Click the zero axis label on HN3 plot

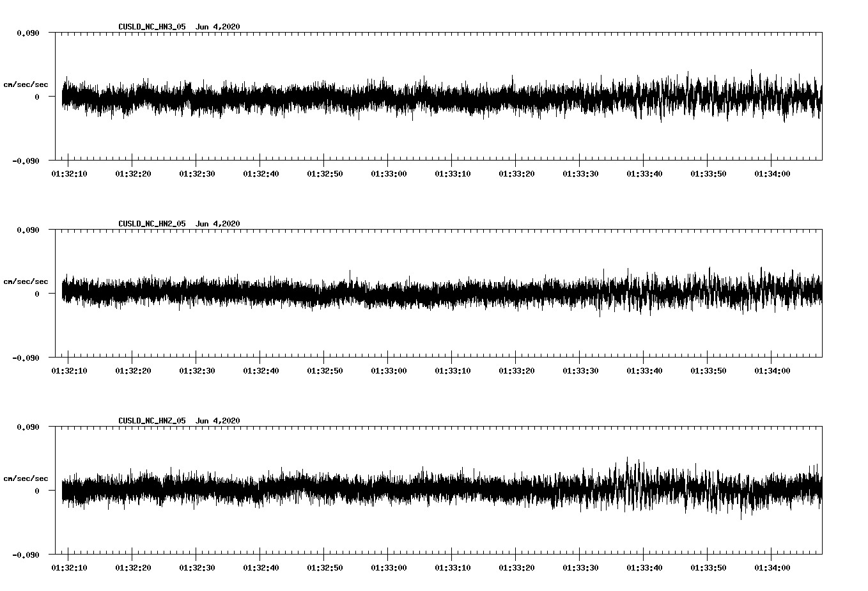37,97
